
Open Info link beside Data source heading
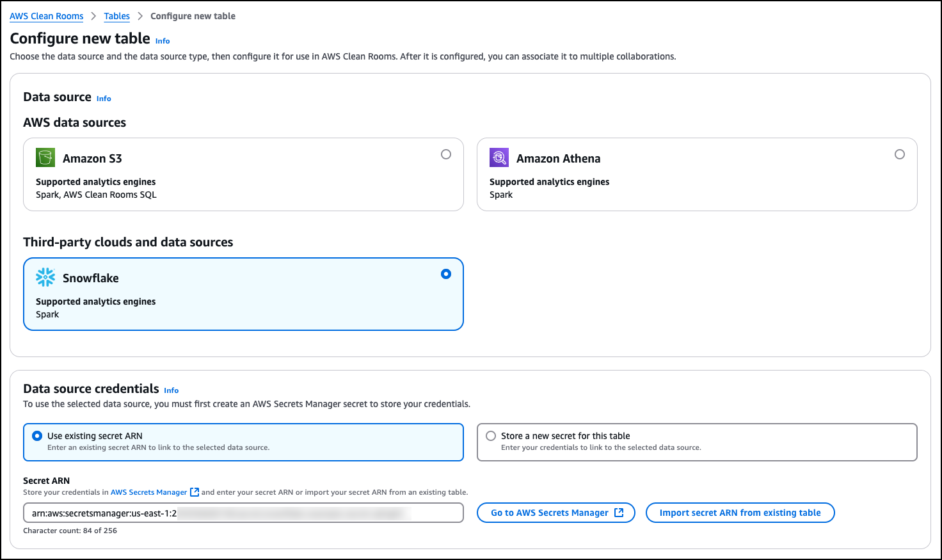[x=104, y=99]
